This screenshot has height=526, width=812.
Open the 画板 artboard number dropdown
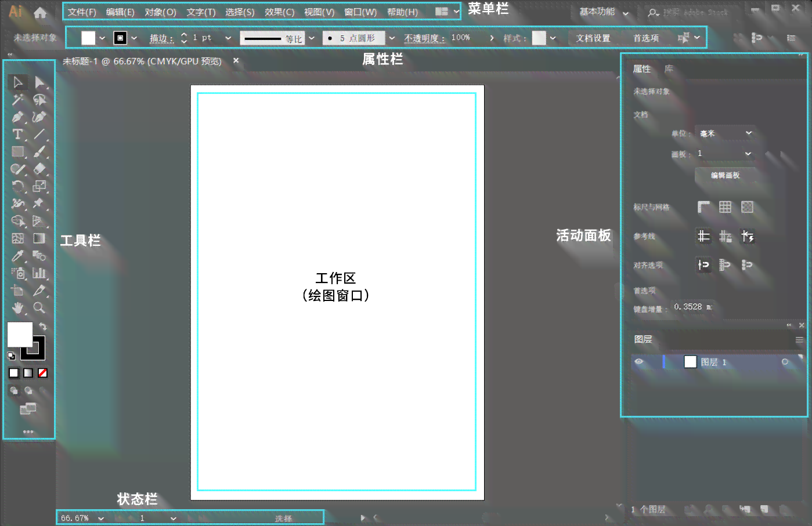pos(726,154)
